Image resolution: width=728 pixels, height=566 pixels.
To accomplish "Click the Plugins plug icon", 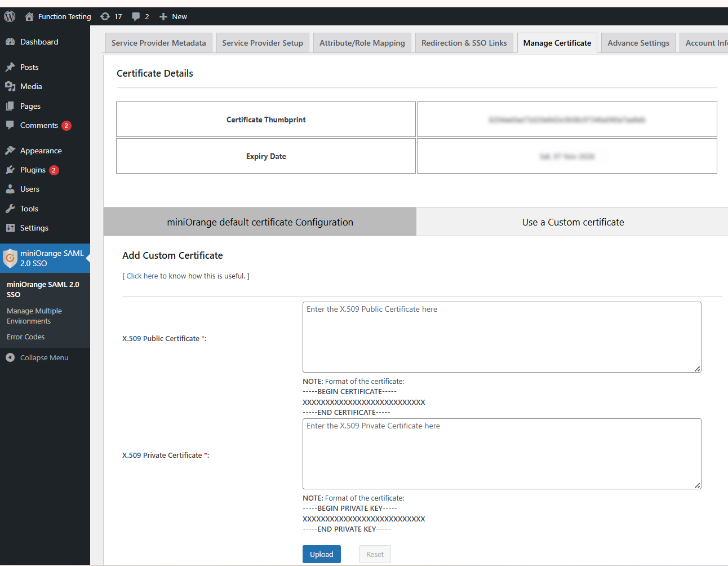I will click(10, 170).
